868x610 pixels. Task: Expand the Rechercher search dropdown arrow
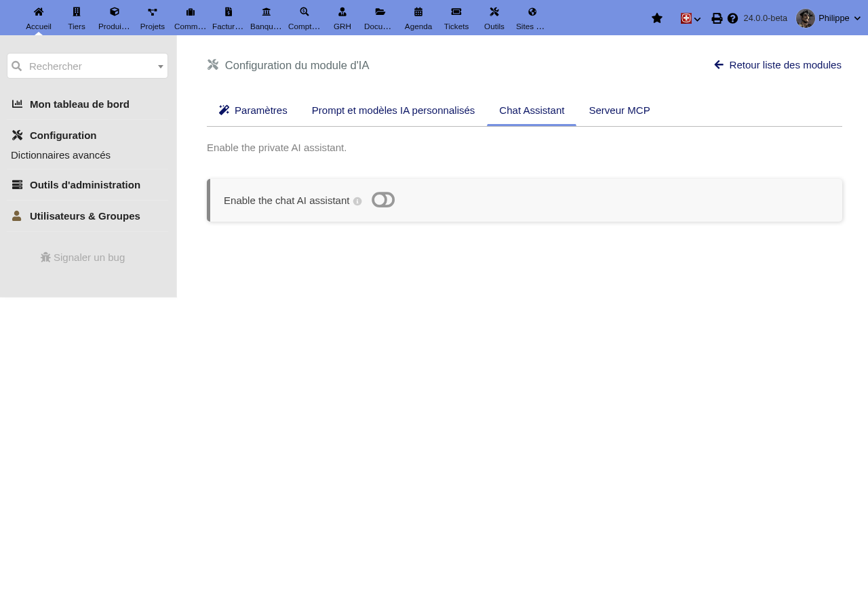pyautogui.click(x=161, y=66)
